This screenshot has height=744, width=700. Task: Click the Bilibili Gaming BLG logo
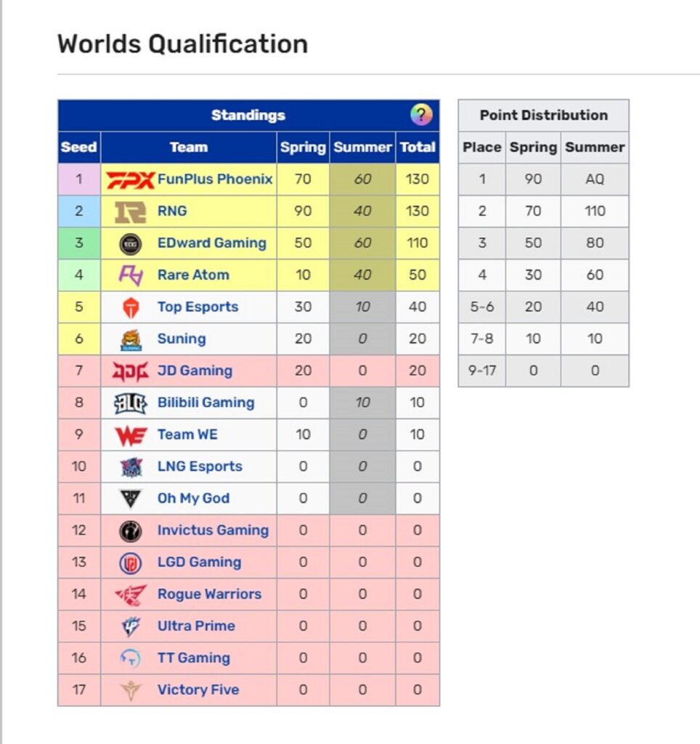coord(131,403)
